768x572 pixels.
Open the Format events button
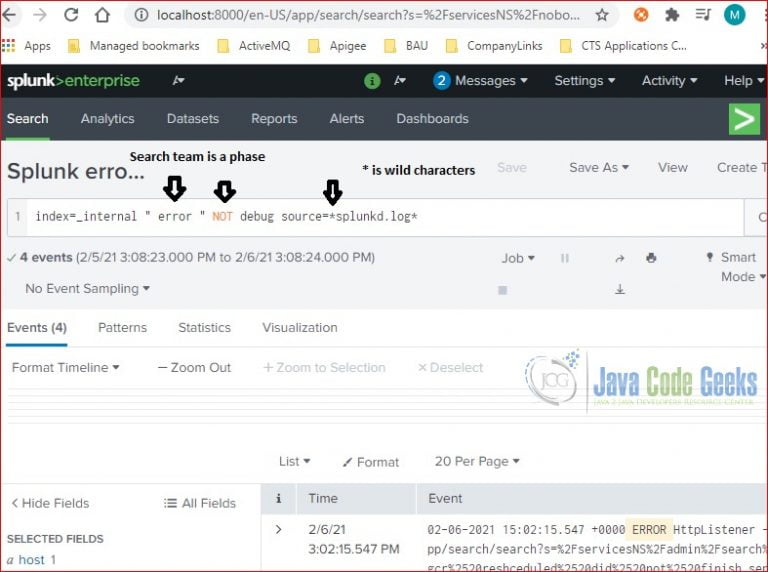click(371, 462)
